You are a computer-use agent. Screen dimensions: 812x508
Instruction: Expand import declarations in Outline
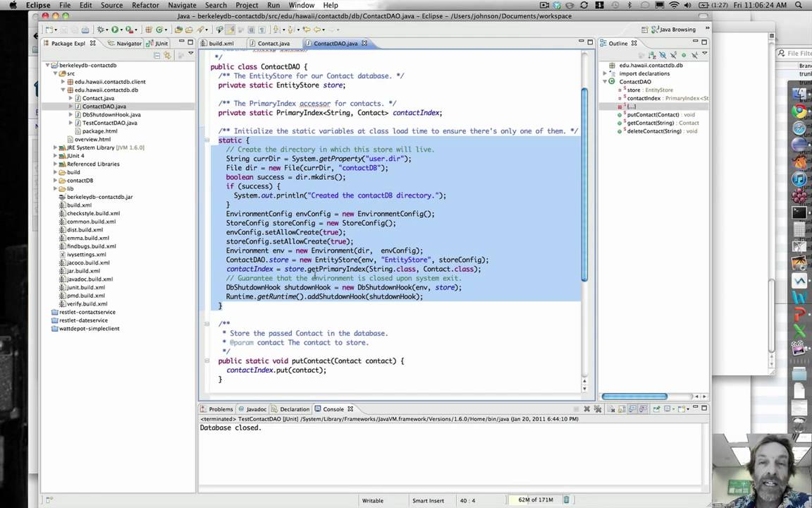(x=604, y=73)
